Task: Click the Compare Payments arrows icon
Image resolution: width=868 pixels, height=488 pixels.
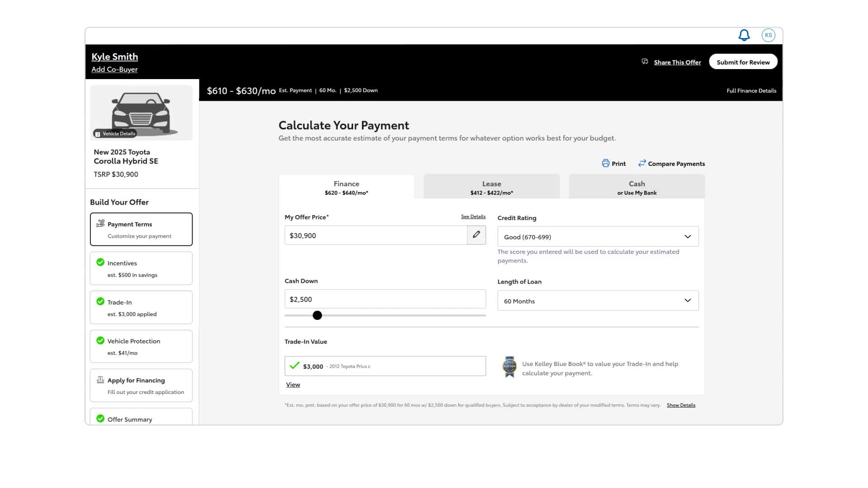Action: [642, 164]
